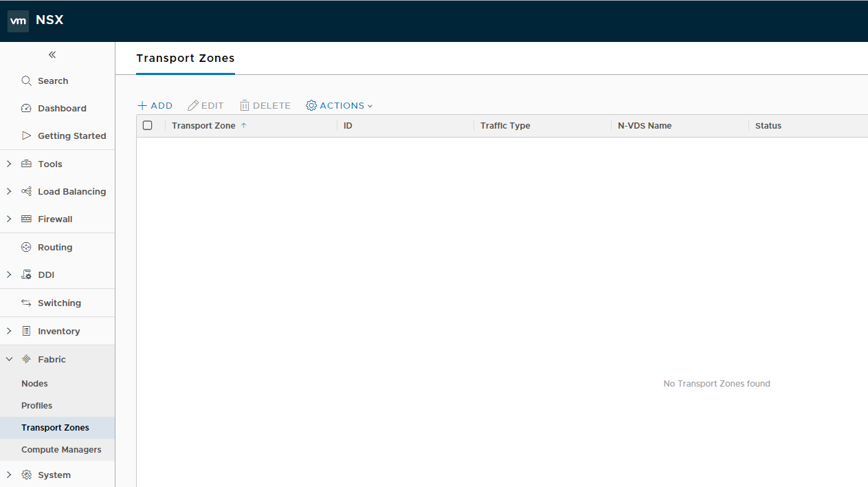Open Compute Managers under Fabric
Viewport: 868px width, 487px height.
click(x=61, y=449)
